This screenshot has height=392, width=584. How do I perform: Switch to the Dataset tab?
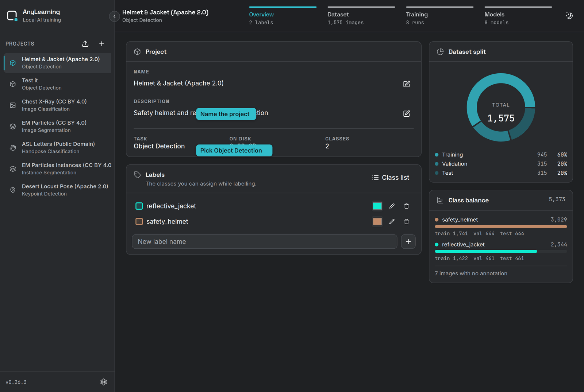(361, 16)
